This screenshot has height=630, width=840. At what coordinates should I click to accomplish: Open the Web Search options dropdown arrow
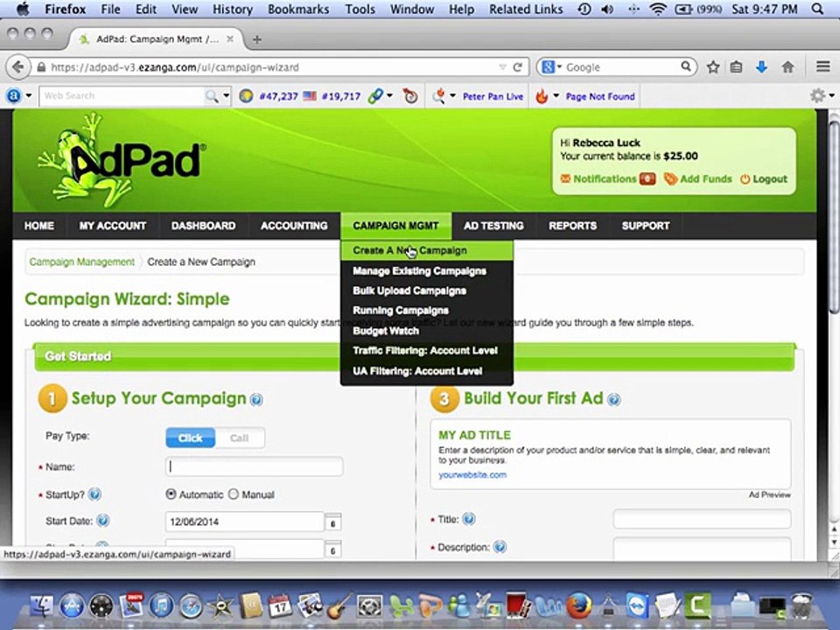(227, 96)
